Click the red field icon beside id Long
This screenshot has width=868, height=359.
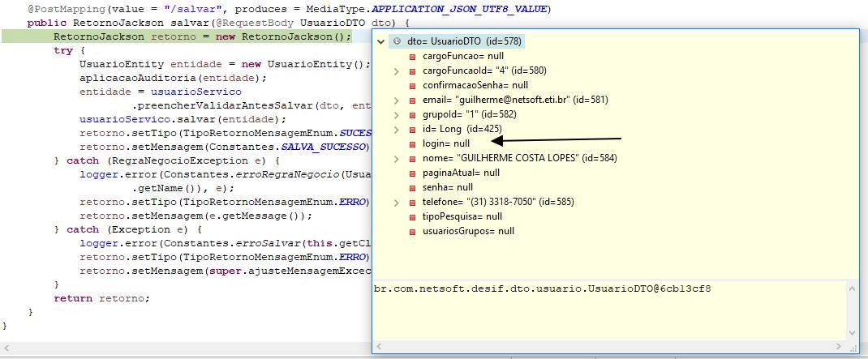tap(412, 130)
